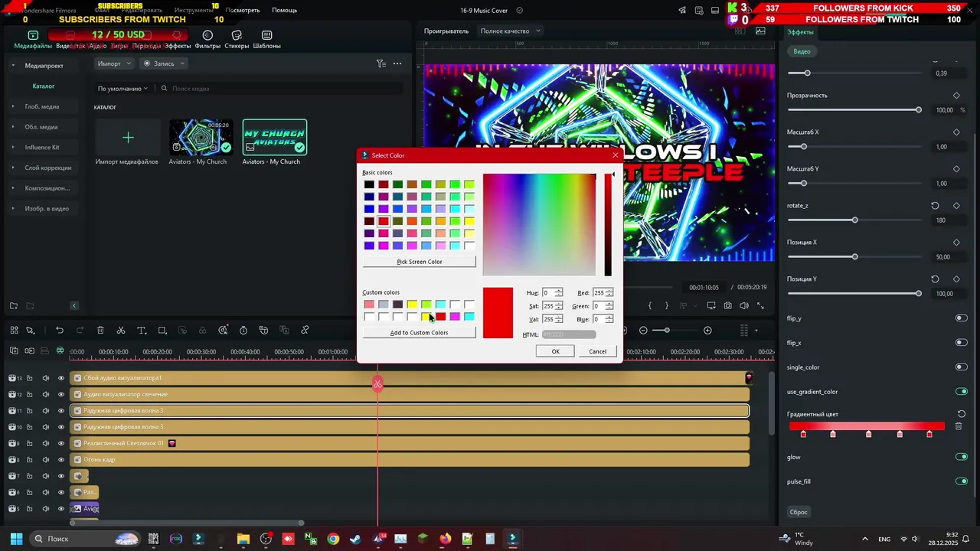980x551 pixels.
Task: Click the AI tools icon in timeline toolbar
Action: coord(223,331)
